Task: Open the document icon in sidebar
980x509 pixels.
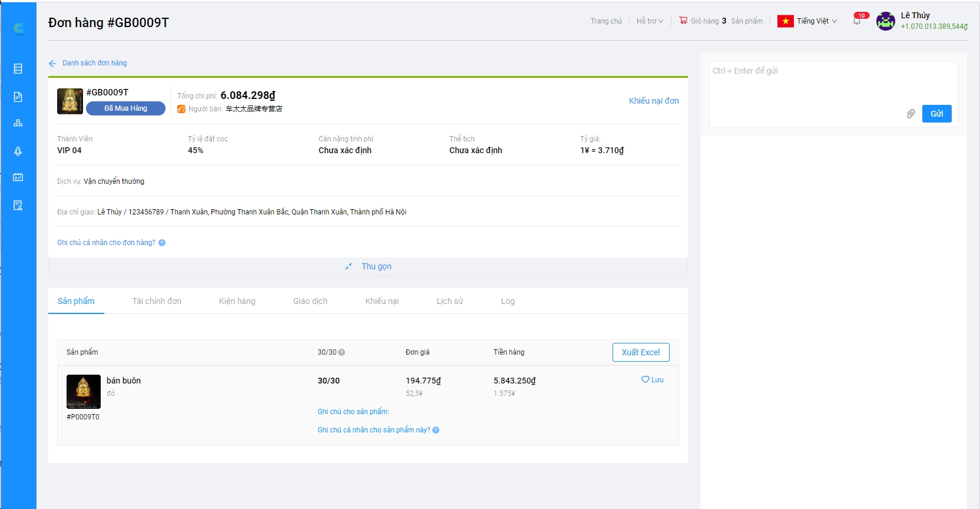Action: point(18,97)
